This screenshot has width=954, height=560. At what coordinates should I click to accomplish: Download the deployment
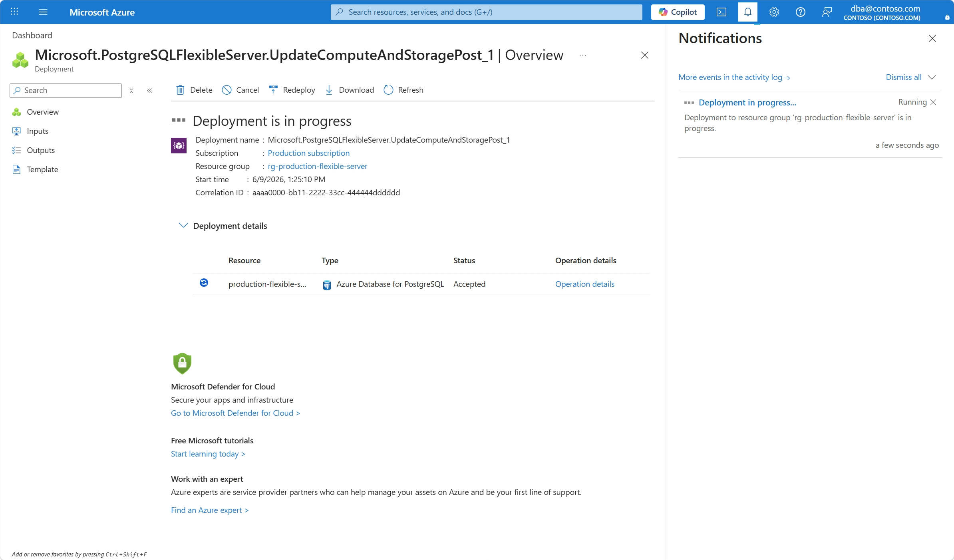350,90
